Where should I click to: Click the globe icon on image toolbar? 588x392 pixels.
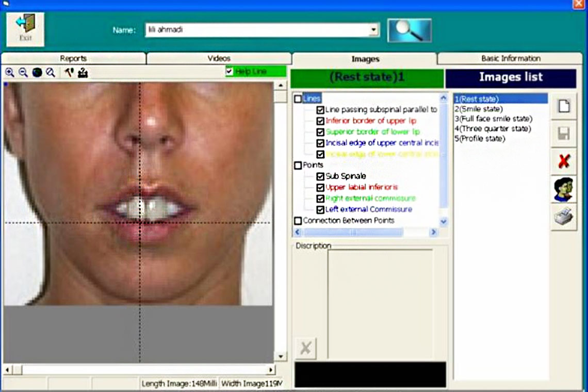tap(36, 72)
